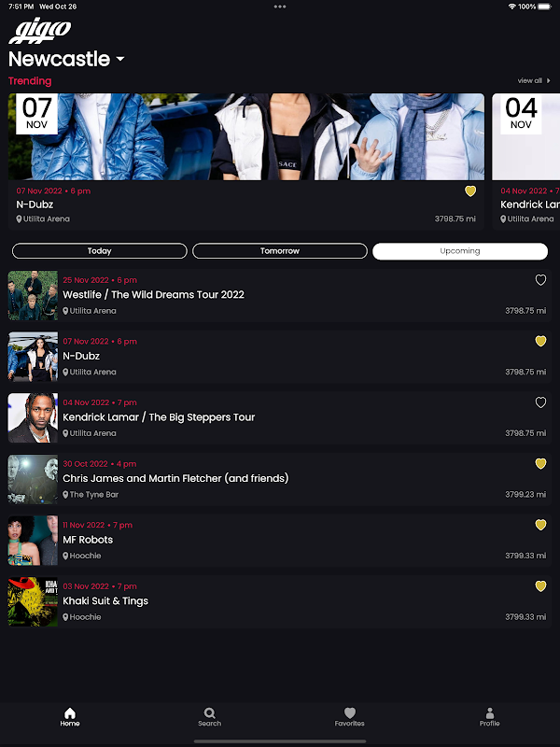Screen dimensions: 560x747
Task: Favorite the Westlife Wild Dreams Tour event
Action: tap(540, 280)
